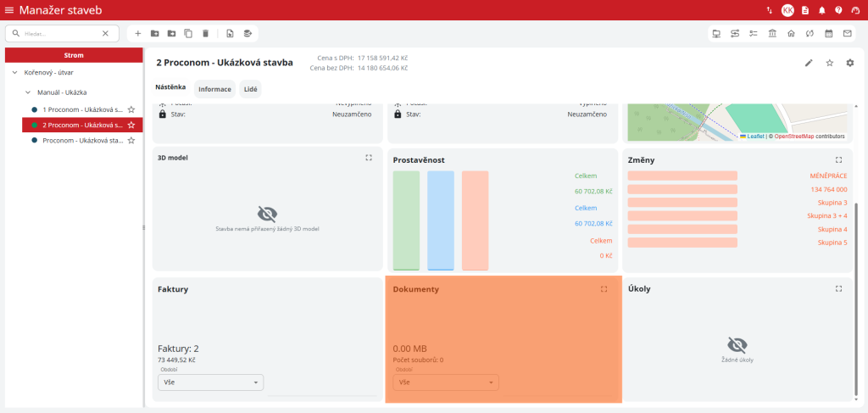This screenshot has height=413, width=868.
Task: Open the calendar icon in the right toolbar
Action: tap(828, 33)
